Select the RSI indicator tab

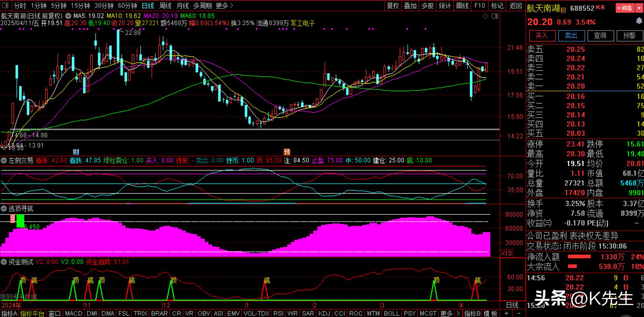click(x=278, y=313)
